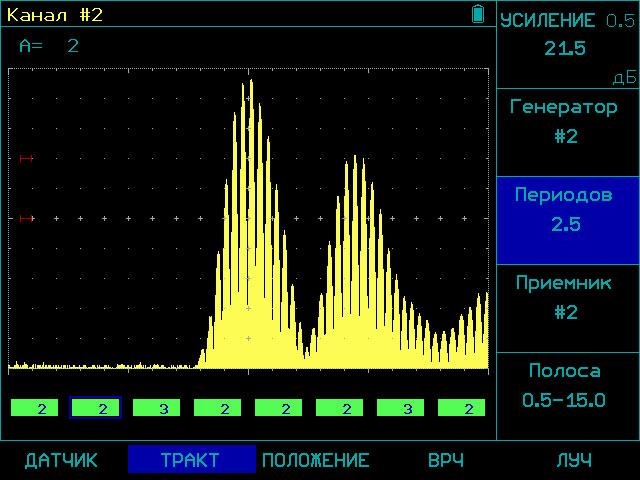Select the Приемник #2 parameter
The image size is (640, 480).
click(566, 297)
